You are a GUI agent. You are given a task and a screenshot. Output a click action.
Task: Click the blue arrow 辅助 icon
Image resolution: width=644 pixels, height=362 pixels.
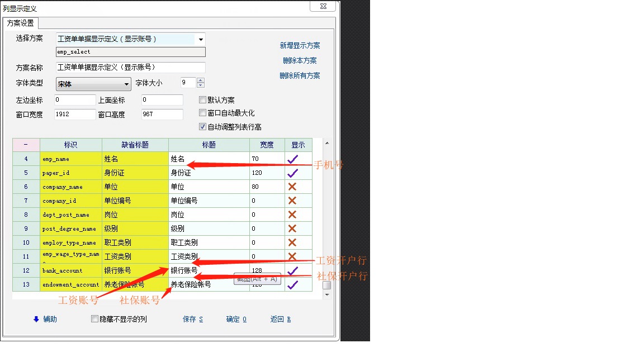point(36,320)
